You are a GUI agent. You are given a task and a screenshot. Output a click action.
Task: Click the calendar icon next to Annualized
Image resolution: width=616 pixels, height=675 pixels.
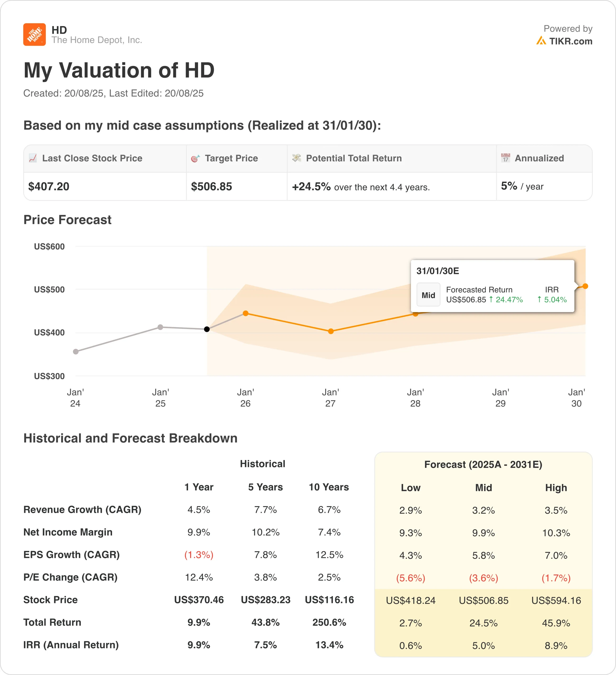(x=506, y=158)
